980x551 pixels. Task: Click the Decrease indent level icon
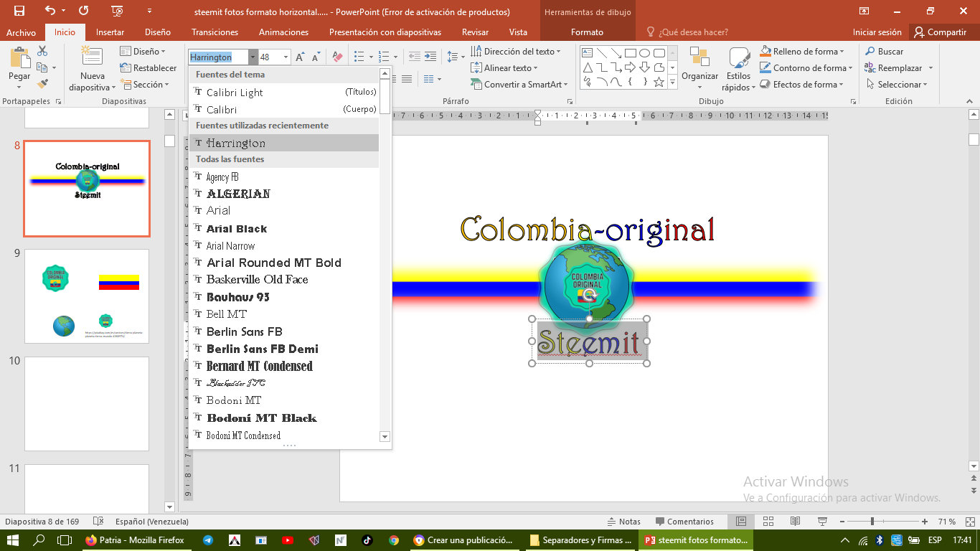tap(414, 57)
